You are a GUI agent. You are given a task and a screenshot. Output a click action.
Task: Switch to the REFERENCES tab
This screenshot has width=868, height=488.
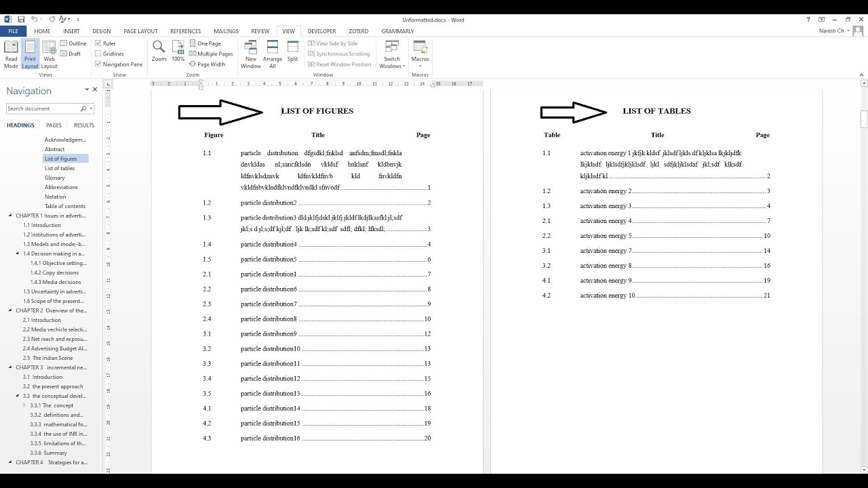click(185, 31)
